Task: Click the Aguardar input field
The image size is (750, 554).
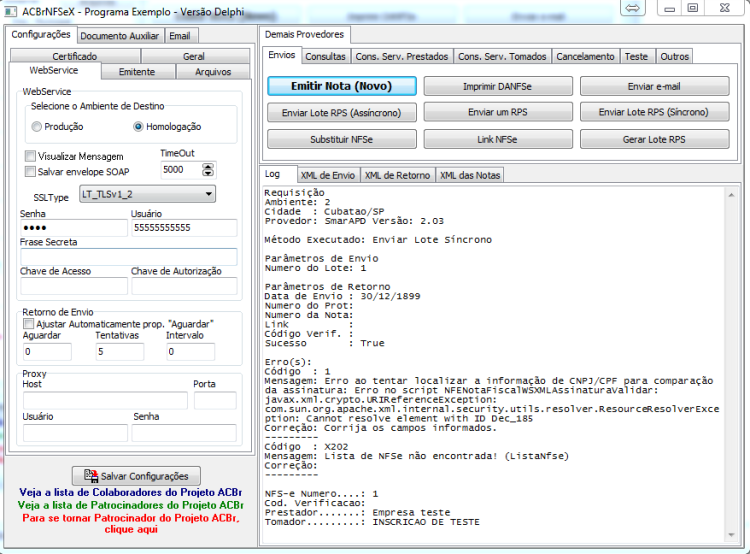Action: pos(47,352)
